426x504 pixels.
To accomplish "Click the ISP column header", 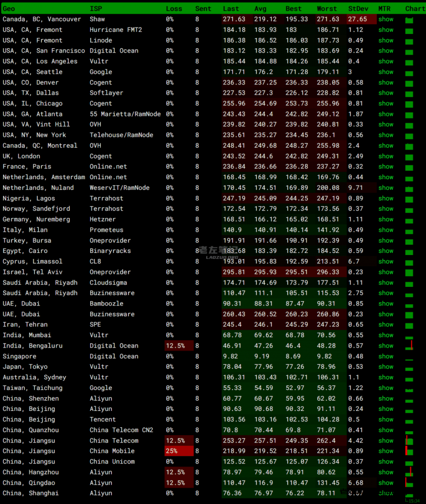I will (96, 8).
